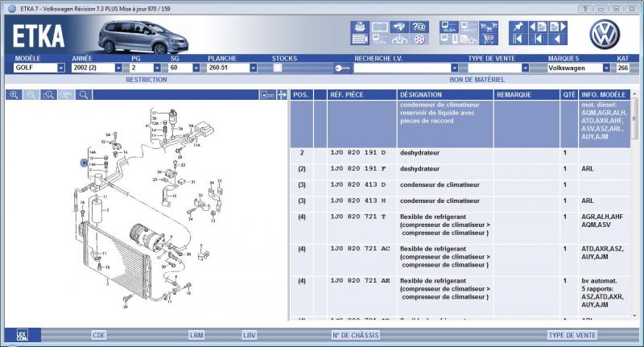The image size is (644, 347).
Task: Go to the previous illustration page
Action: [538, 27]
